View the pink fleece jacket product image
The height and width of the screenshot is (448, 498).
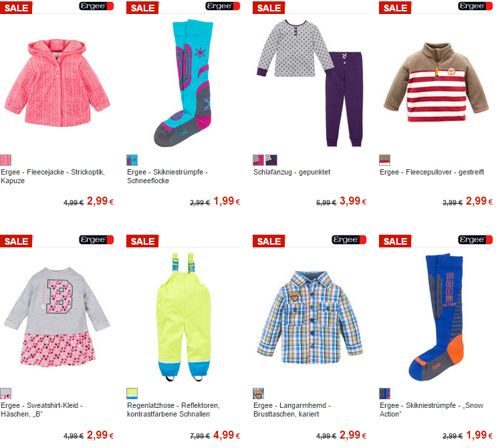pyautogui.click(x=57, y=83)
